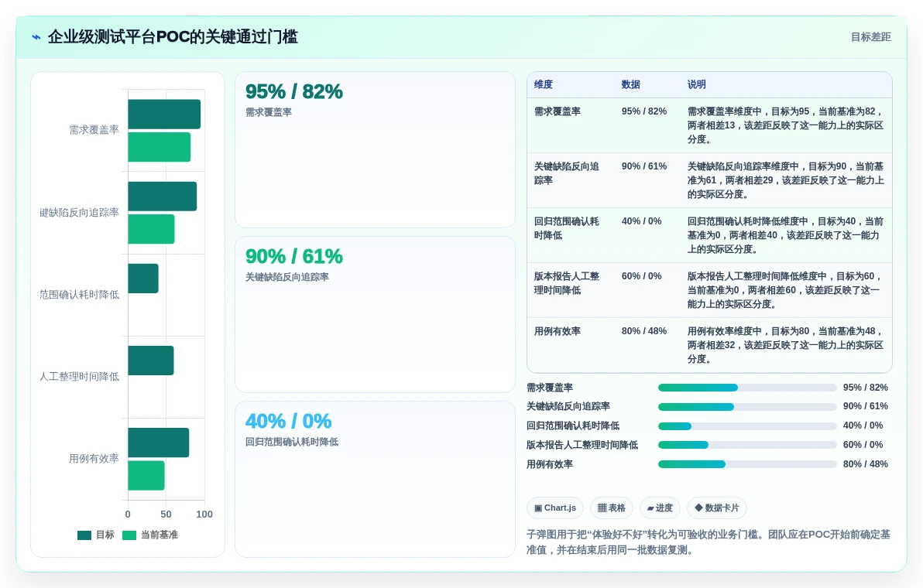Select the 数据卡片 tag chip
This screenshot has height=588, width=923.
point(717,508)
